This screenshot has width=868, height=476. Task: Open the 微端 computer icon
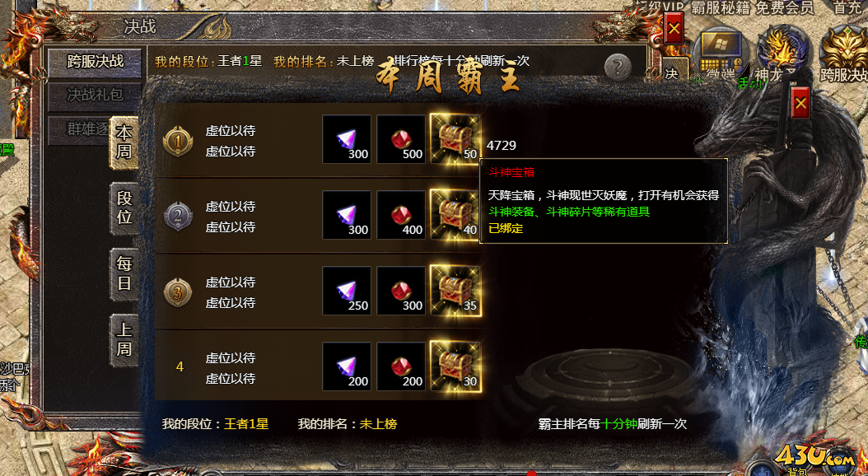pyautogui.click(x=721, y=54)
